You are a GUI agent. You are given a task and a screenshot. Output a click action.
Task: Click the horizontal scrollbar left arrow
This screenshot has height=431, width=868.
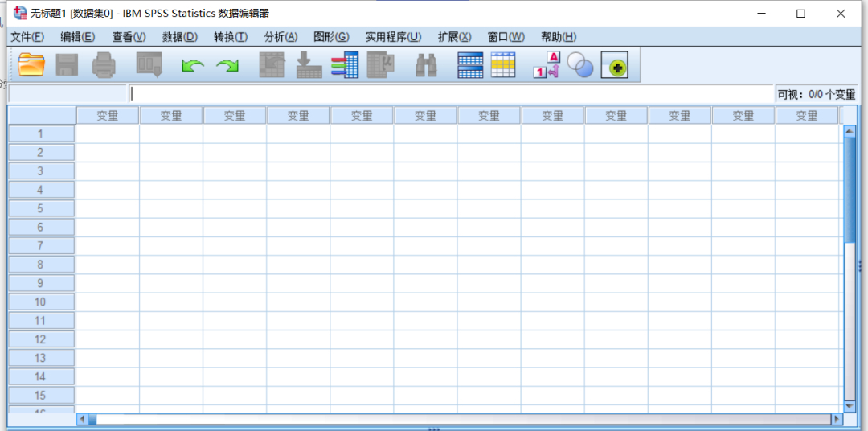tap(82, 419)
